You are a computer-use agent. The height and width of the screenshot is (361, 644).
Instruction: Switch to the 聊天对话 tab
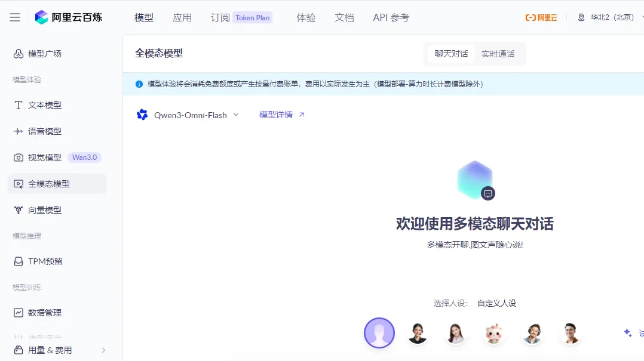click(452, 54)
